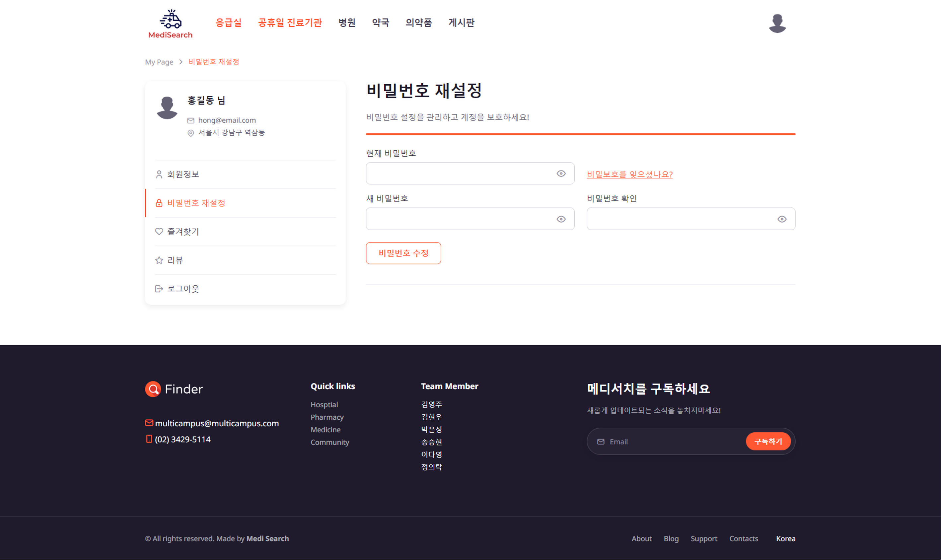
Task: Open the 약국 menu
Action: [x=380, y=23]
